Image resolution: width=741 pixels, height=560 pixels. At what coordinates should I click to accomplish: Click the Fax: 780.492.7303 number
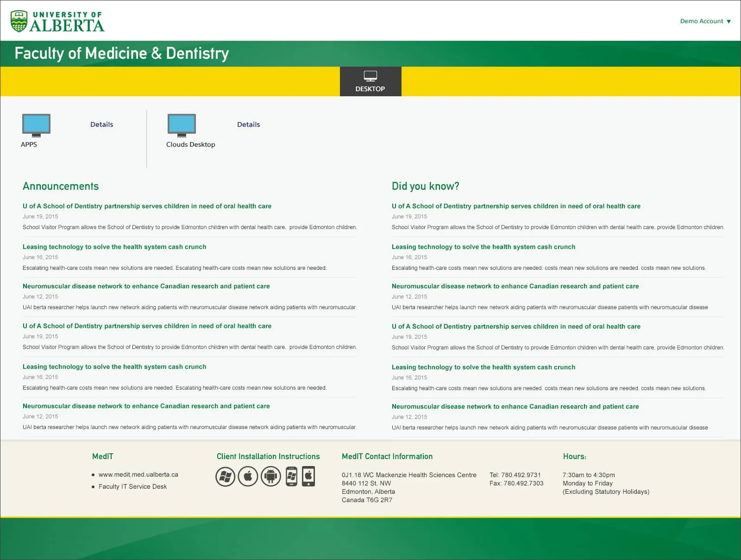click(x=516, y=483)
